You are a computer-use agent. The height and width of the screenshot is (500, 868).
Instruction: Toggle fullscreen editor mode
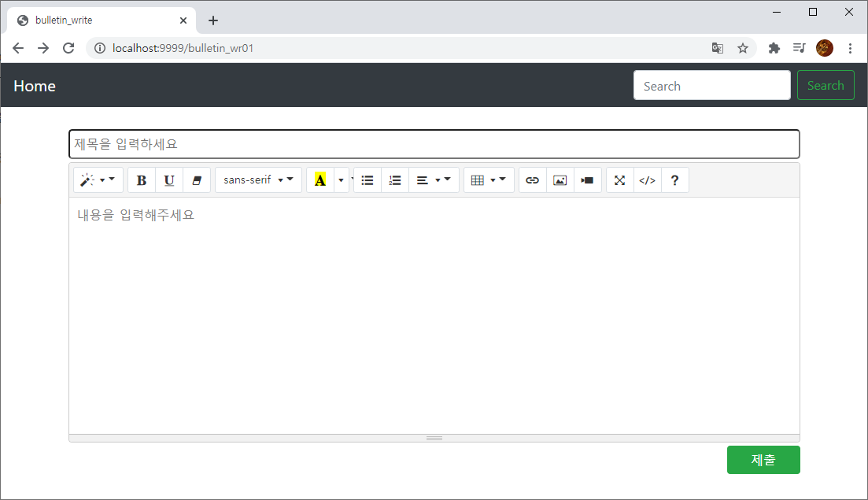pyautogui.click(x=620, y=180)
